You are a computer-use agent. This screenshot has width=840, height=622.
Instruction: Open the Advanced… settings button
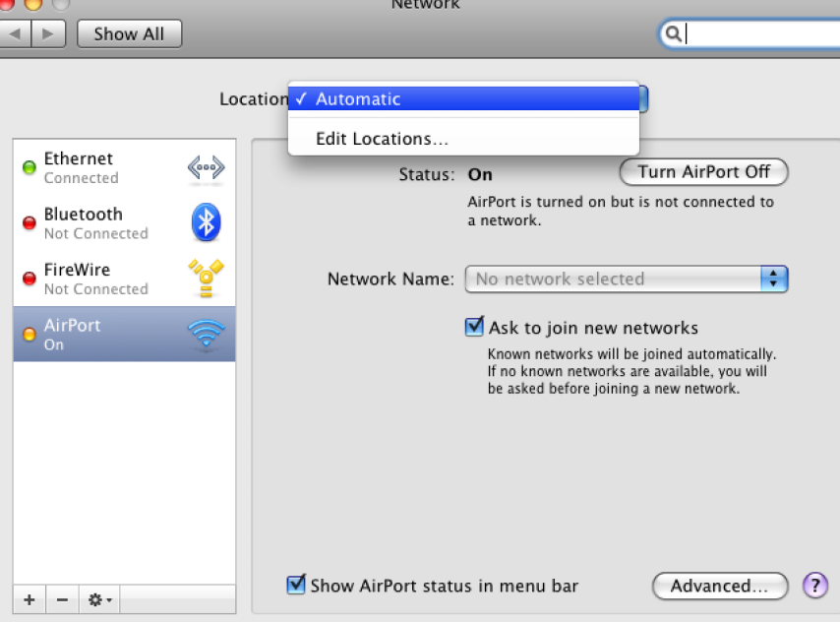coord(720,586)
